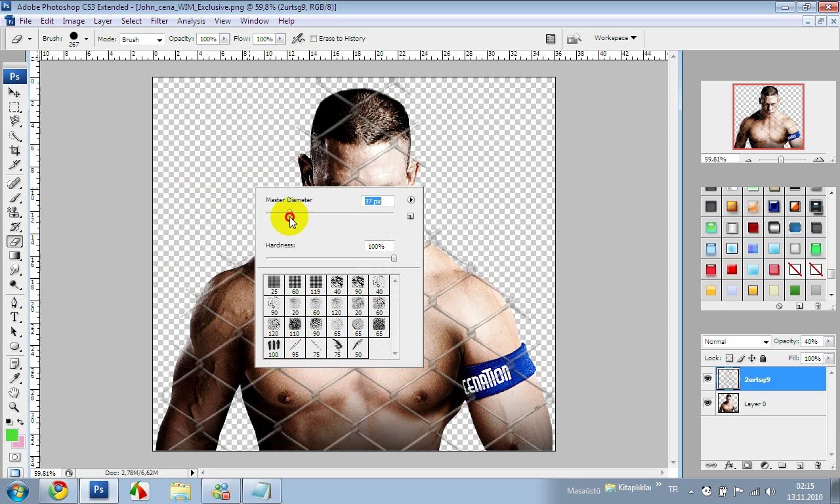Open the Edit menu

[47, 21]
